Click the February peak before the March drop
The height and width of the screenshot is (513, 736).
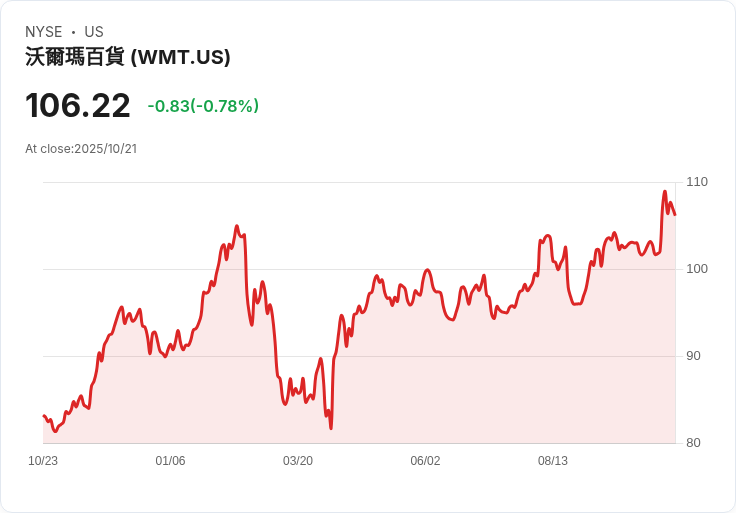pyautogui.click(x=237, y=227)
